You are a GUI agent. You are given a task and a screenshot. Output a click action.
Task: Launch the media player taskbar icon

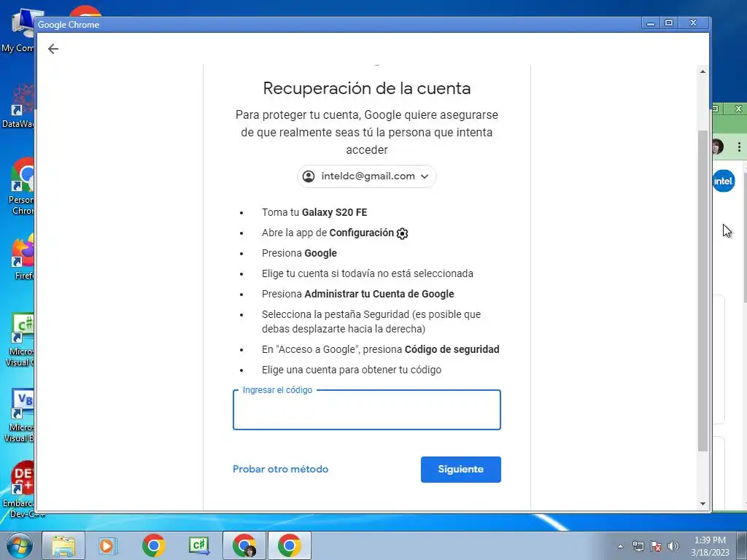pos(108,545)
